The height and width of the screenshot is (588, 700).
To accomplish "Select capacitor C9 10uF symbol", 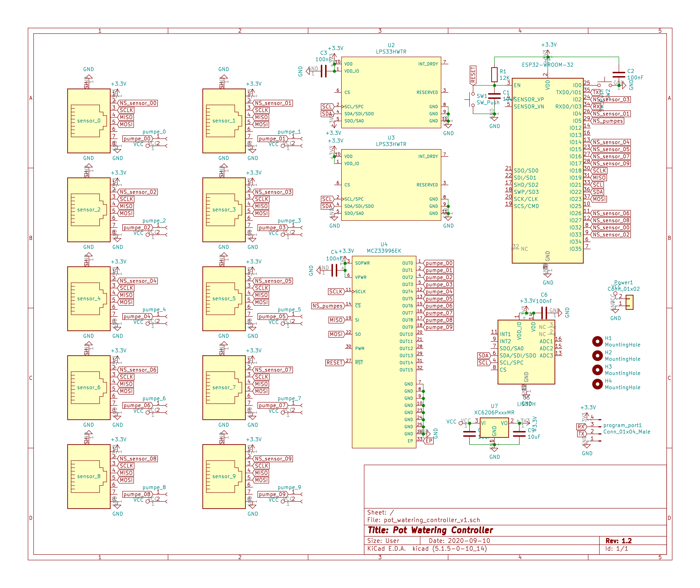I will [x=519, y=434].
